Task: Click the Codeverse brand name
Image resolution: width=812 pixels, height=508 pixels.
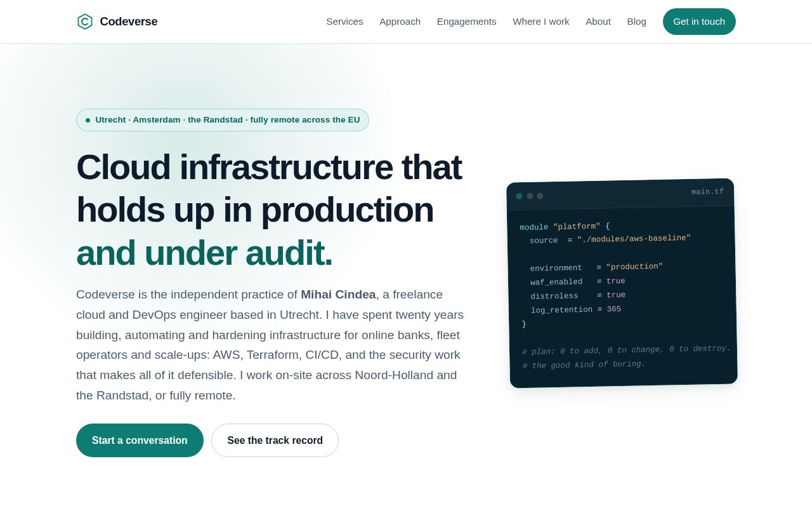Action: pos(129,22)
